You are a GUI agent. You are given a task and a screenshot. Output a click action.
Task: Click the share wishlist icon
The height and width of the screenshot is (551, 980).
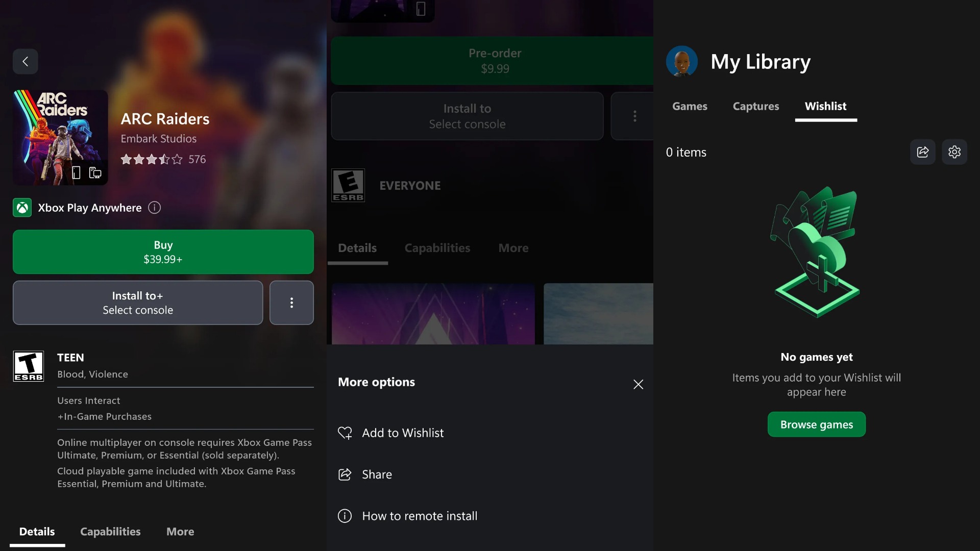(922, 152)
